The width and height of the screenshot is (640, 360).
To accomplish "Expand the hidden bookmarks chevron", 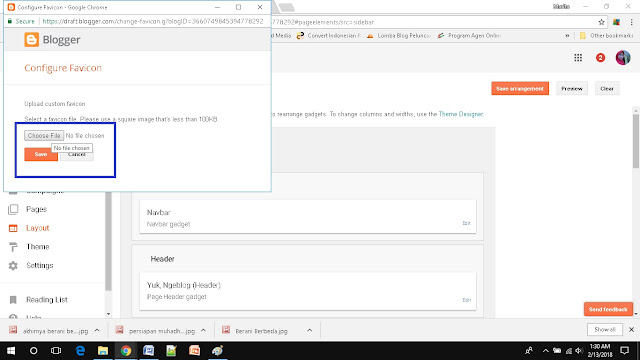I will pos(567,36).
